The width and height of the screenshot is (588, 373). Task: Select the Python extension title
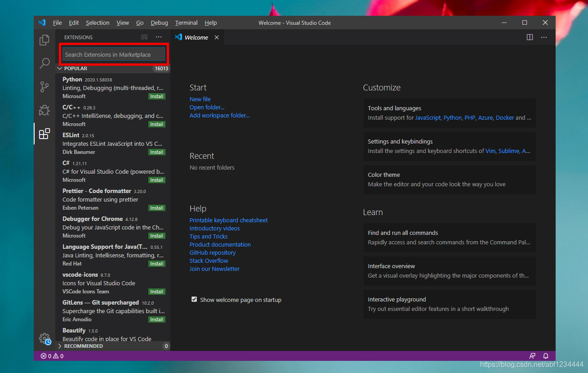(72, 79)
